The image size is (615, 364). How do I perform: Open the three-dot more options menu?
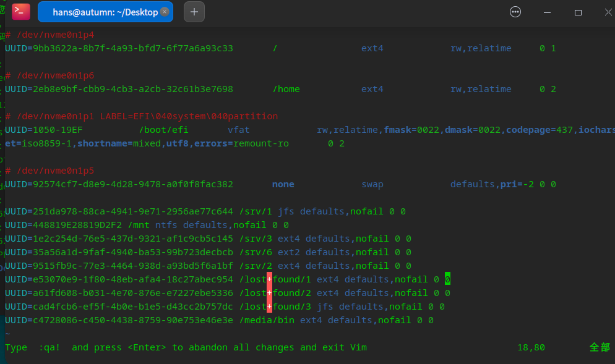click(515, 12)
